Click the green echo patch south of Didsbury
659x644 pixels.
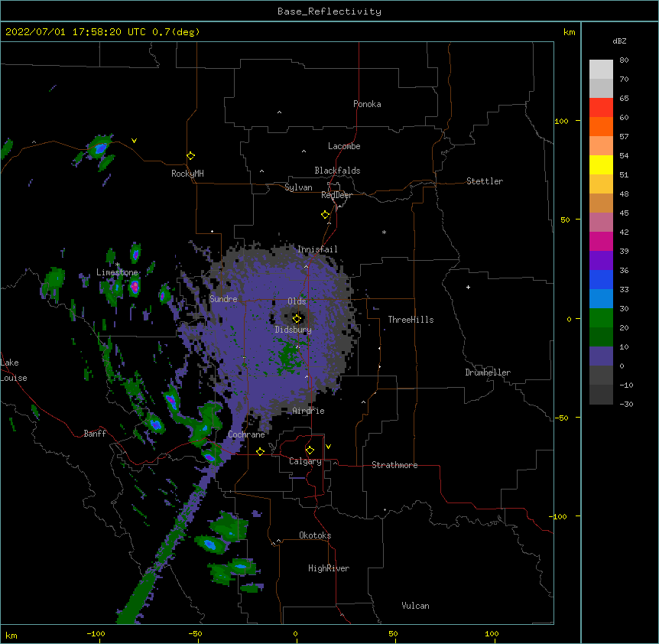pos(289,353)
